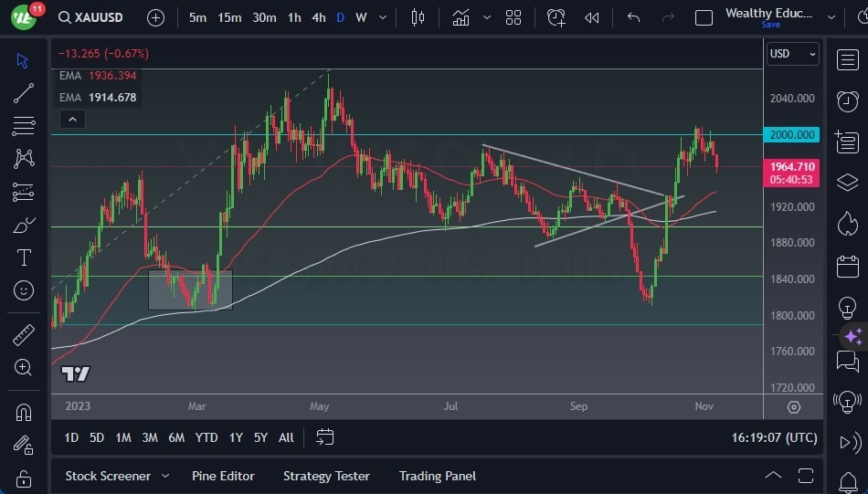This screenshot has width=868, height=494.
Task: Collapse the indicator legend with chevron
Action: click(x=72, y=119)
